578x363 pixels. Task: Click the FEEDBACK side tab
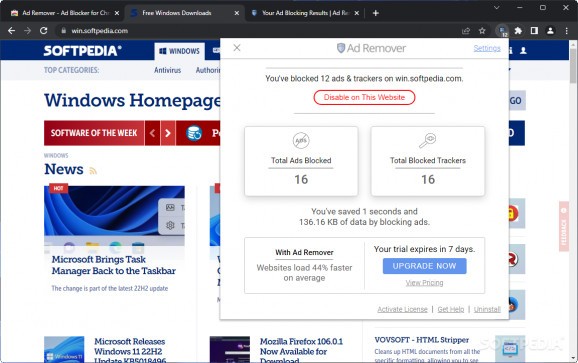click(564, 226)
